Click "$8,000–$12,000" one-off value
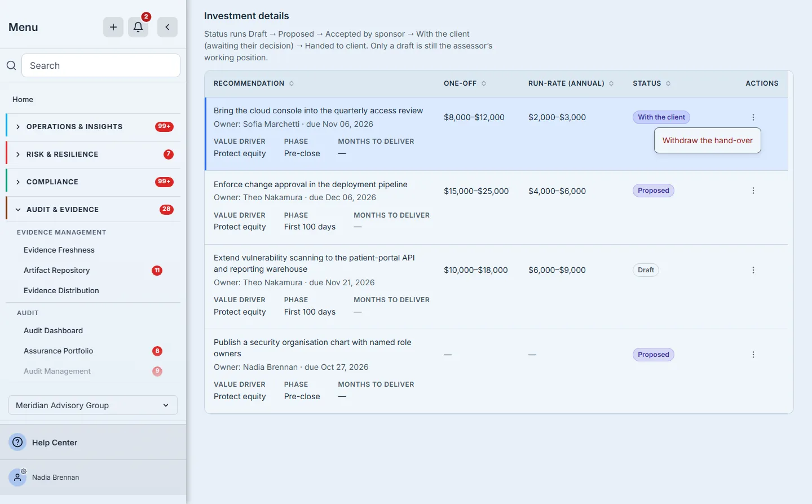This screenshot has height=504, width=812. [474, 117]
